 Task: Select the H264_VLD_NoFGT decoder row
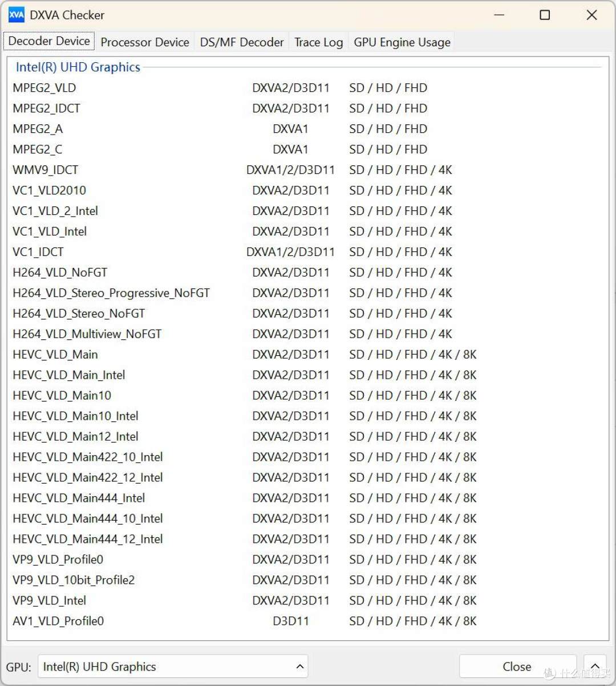(x=307, y=273)
